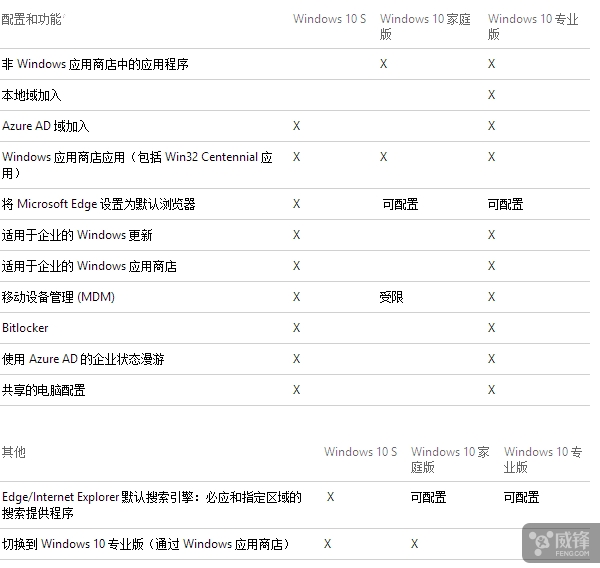Click '适用于企业的 Windows 应用商店' row label
This screenshot has height=568, width=600.
point(89,266)
